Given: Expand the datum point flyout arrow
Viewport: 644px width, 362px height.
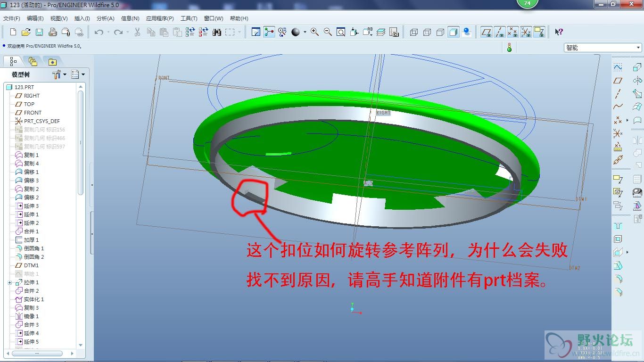Looking at the screenshot, I should click(627, 120).
